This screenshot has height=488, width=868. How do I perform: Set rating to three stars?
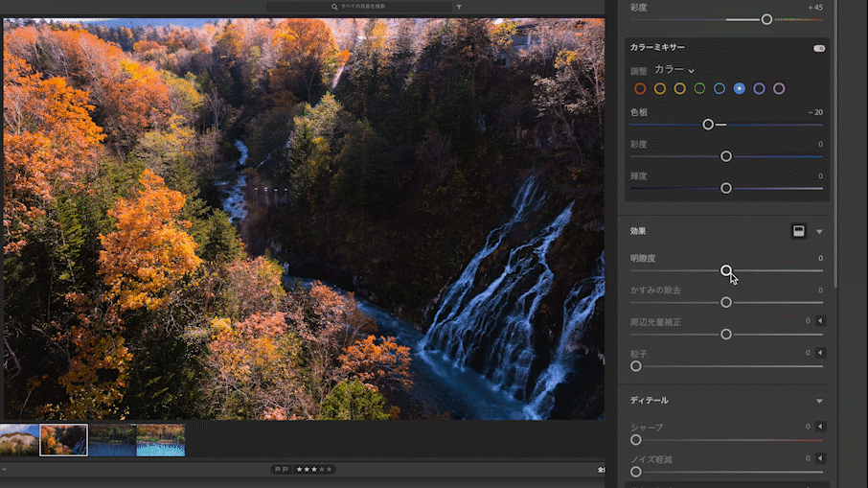pyautogui.click(x=314, y=469)
